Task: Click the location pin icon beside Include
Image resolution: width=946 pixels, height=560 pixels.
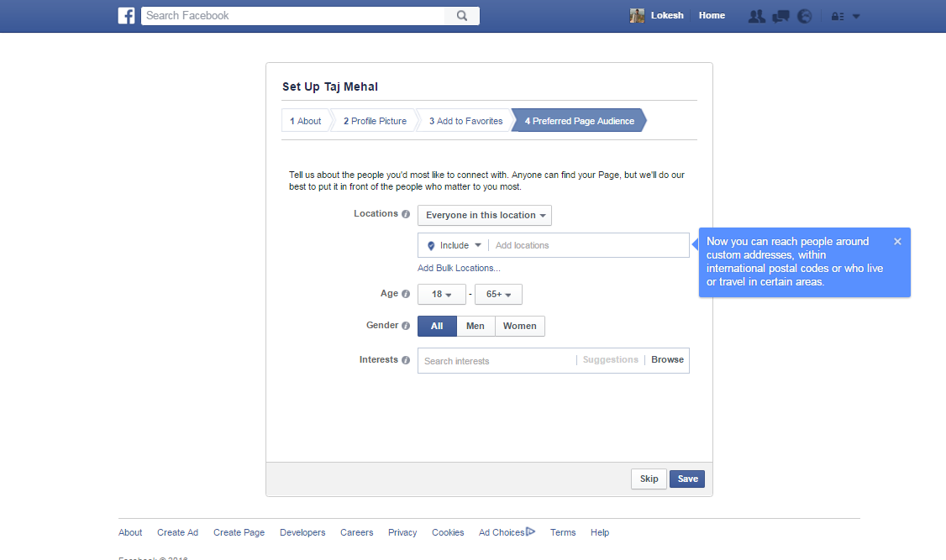Action: [431, 245]
